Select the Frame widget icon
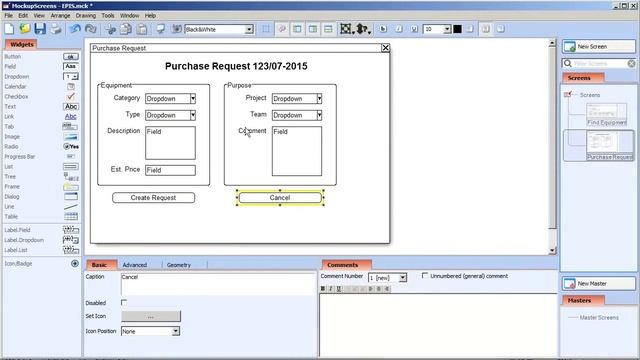The width and height of the screenshot is (640, 360). [71, 187]
